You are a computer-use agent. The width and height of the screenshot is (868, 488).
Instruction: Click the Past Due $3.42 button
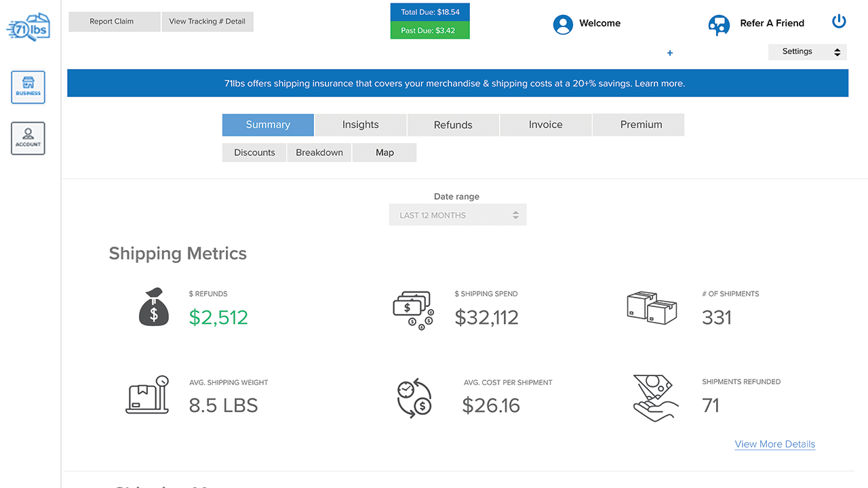(430, 30)
